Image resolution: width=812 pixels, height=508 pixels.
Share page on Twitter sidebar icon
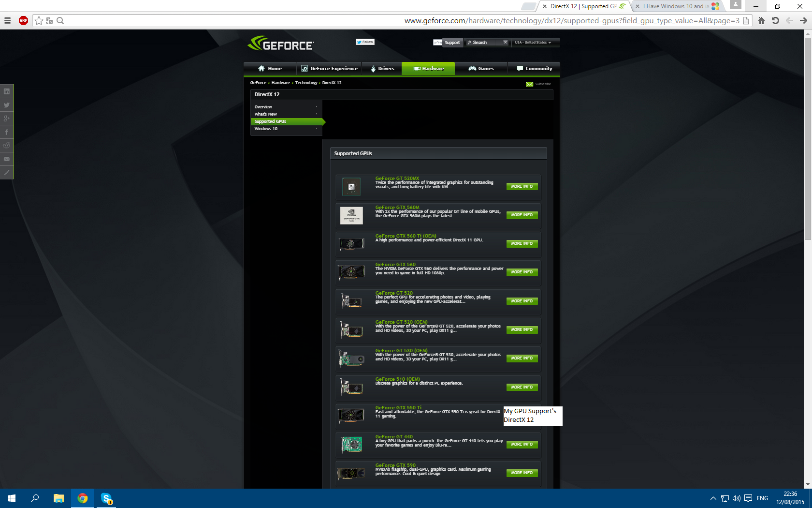pos(7,105)
